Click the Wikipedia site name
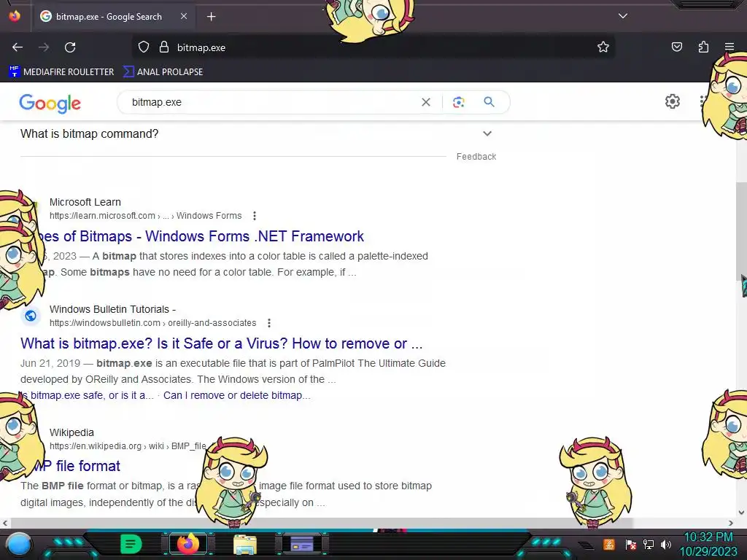This screenshot has height=560, width=747. click(x=71, y=432)
